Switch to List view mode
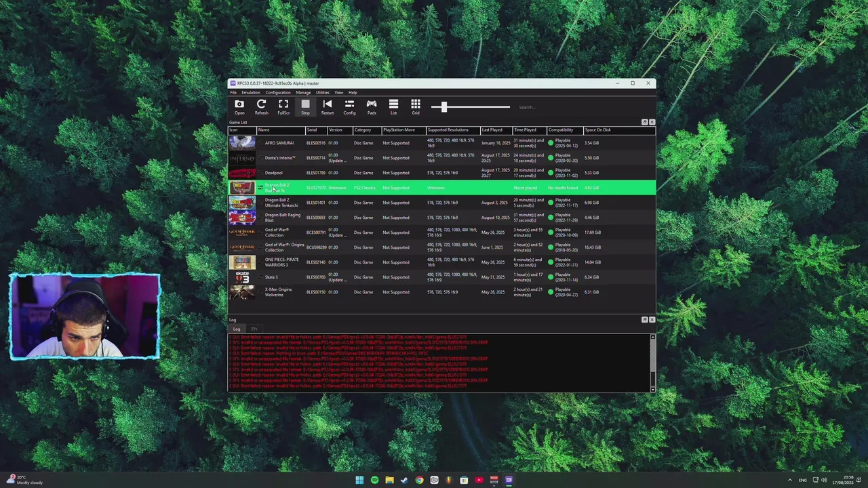 393,106
